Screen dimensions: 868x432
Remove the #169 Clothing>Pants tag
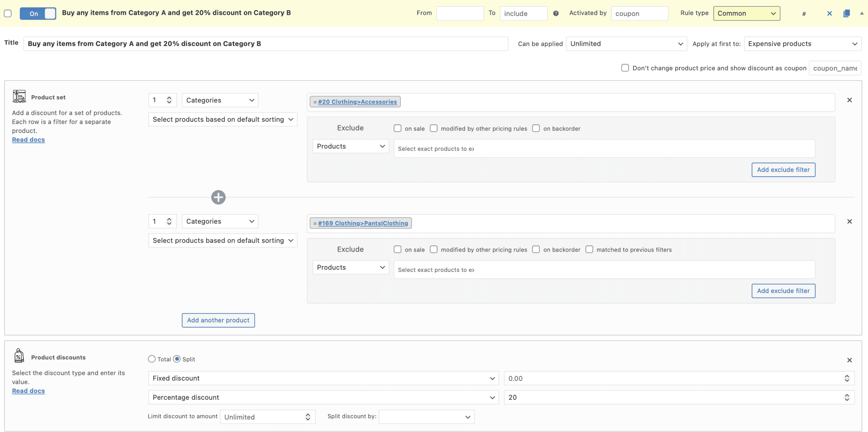click(315, 223)
